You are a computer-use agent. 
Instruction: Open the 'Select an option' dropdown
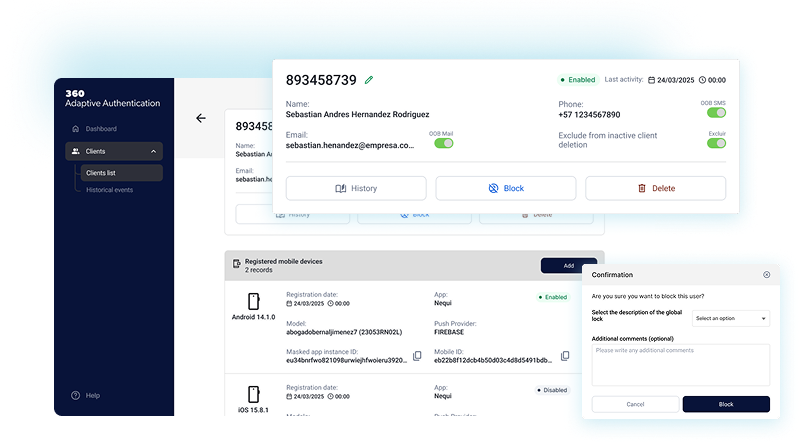(731, 318)
